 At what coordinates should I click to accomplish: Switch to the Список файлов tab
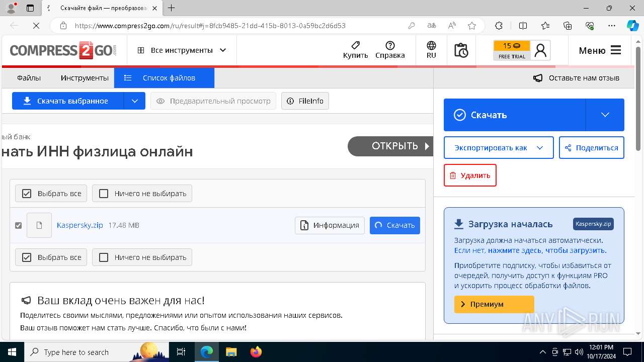(164, 78)
